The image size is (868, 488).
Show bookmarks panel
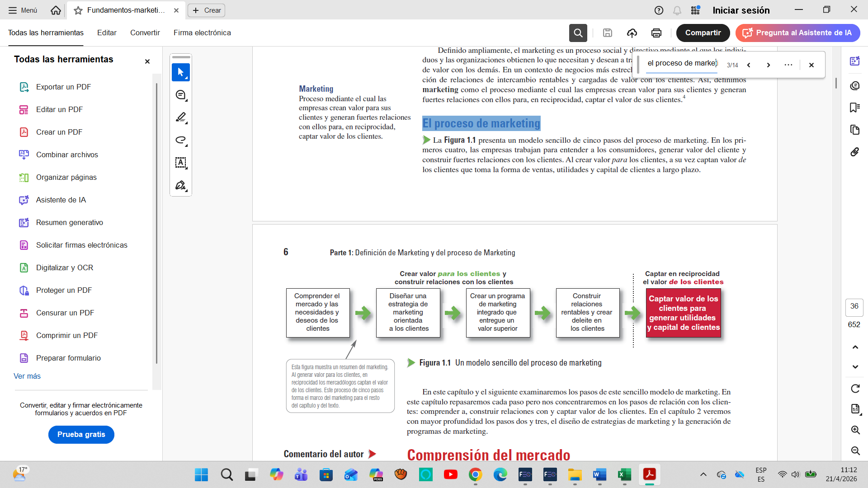coord(854,108)
